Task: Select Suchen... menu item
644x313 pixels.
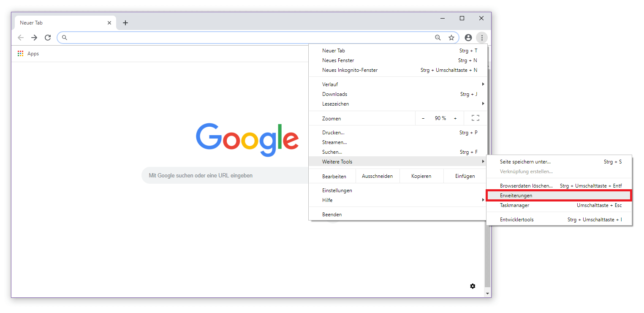Action: [398, 152]
